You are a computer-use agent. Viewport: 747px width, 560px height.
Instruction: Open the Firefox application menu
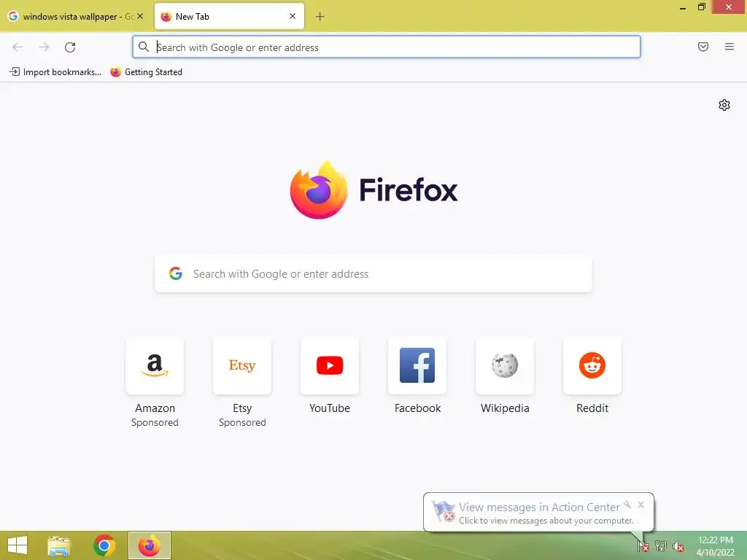(729, 47)
